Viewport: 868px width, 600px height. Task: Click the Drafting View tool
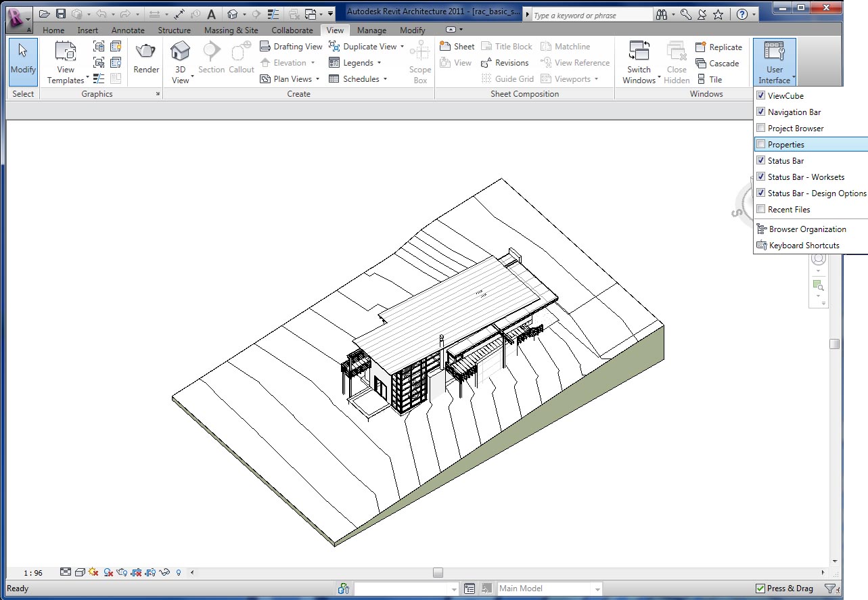point(292,47)
